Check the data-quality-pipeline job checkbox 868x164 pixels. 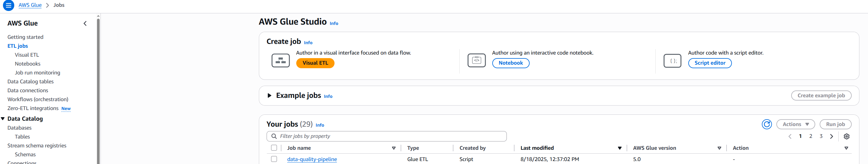click(x=274, y=159)
